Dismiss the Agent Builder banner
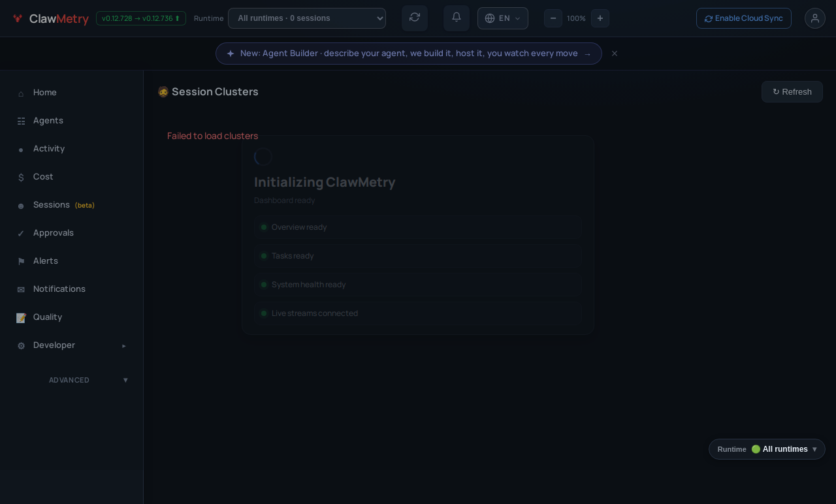 615,54
